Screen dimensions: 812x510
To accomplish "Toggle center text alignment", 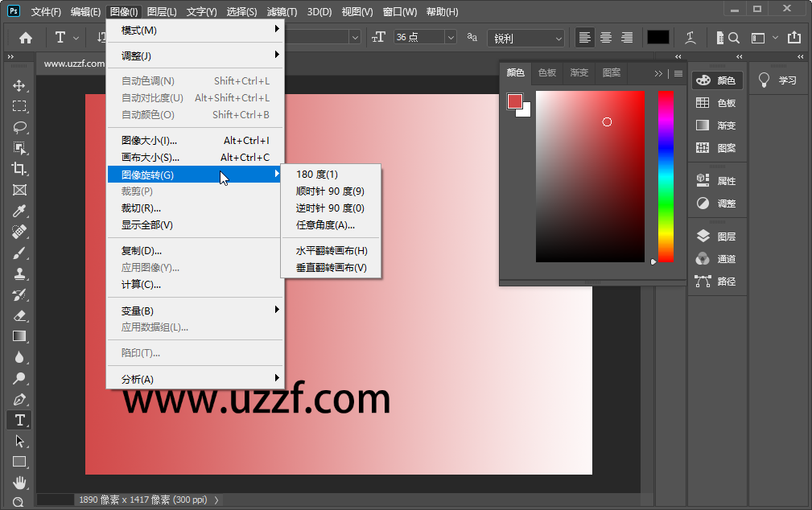I will coord(604,37).
